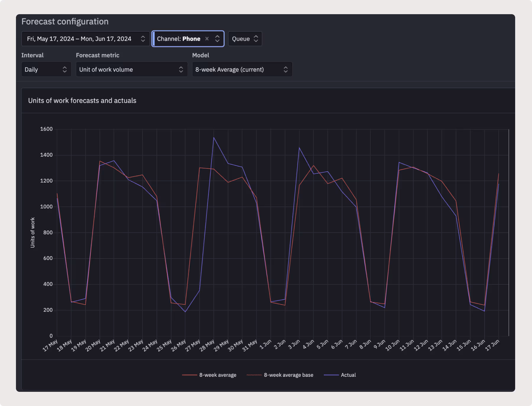The image size is (532, 406).
Task: Click the Queue chevron icon
Action: point(256,39)
